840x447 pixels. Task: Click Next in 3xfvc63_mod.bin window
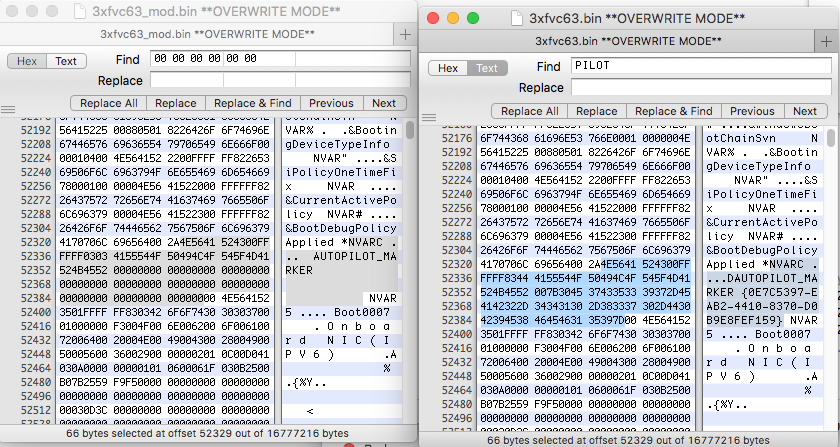pos(384,103)
